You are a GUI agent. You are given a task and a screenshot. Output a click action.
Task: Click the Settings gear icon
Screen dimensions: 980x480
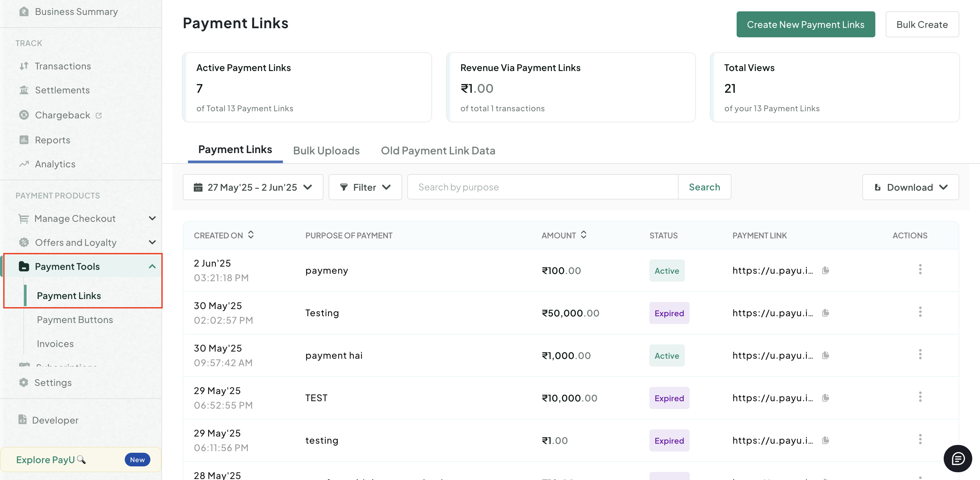[24, 382]
